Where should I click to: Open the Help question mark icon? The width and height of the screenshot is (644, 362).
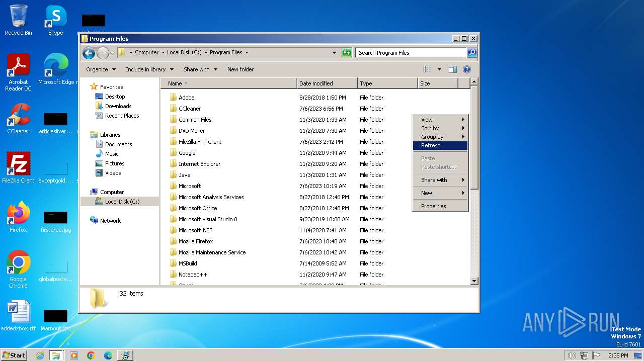[x=466, y=69]
